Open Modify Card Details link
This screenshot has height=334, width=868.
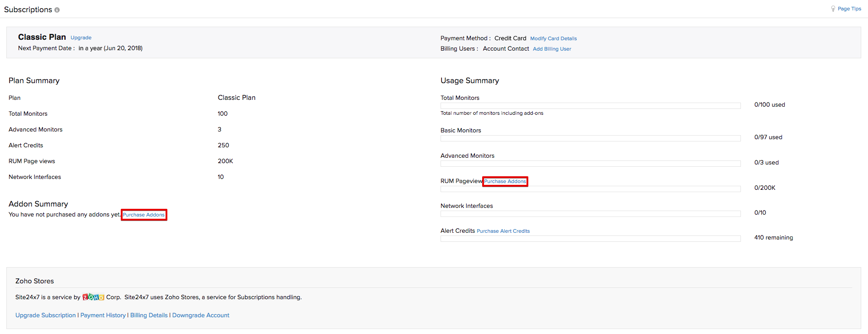click(x=553, y=38)
